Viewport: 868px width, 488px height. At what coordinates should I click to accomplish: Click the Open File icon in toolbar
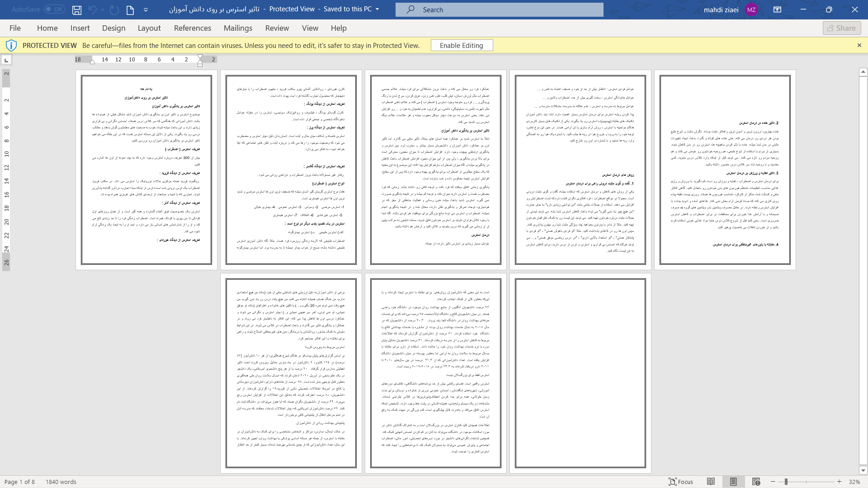(131, 9)
